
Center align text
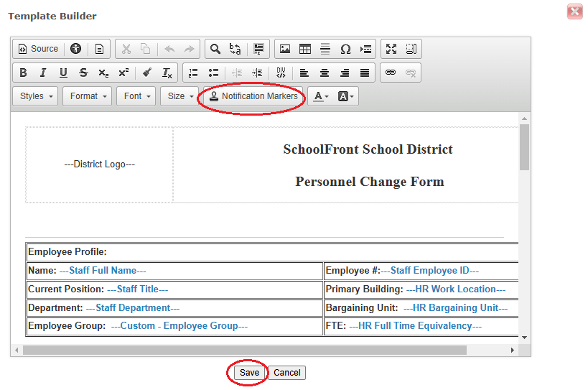tap(325, 73)
